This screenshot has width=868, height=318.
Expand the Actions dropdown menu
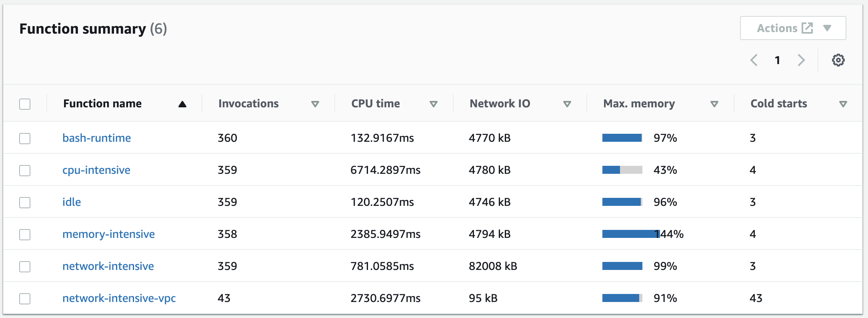pos(793,28)
